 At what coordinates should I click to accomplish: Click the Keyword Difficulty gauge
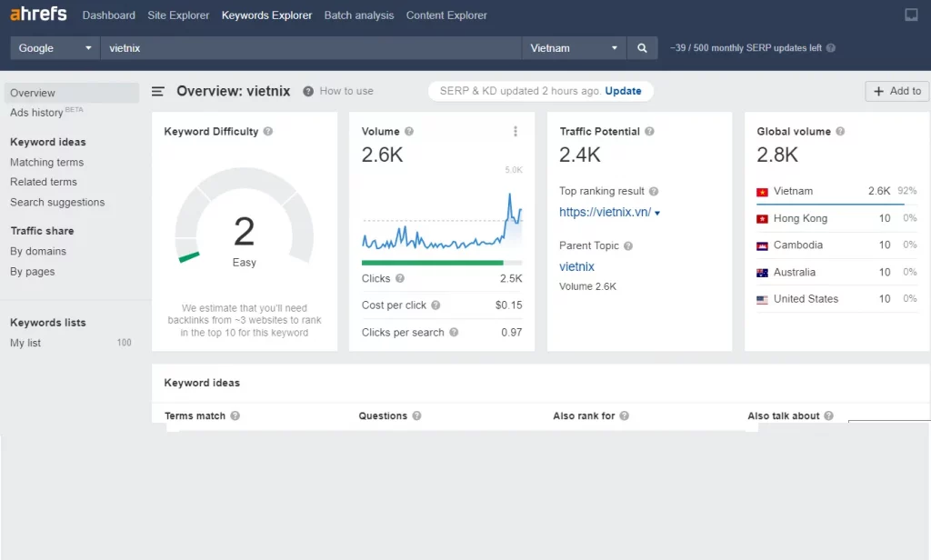[x=244, y=216]
